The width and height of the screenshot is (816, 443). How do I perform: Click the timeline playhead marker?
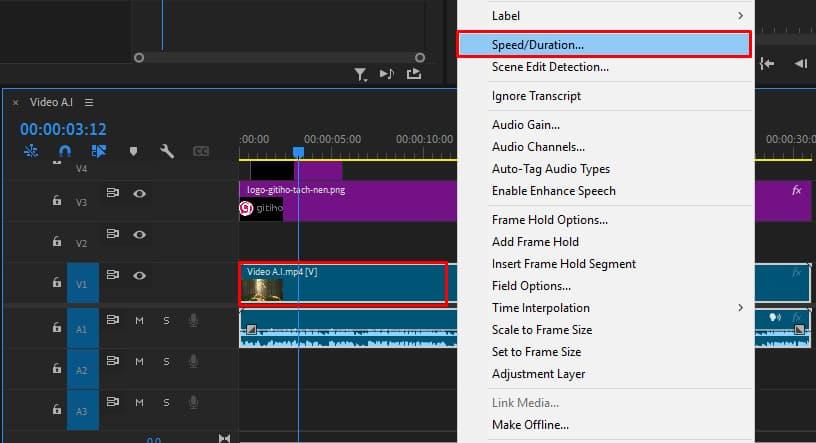point(298,152)
